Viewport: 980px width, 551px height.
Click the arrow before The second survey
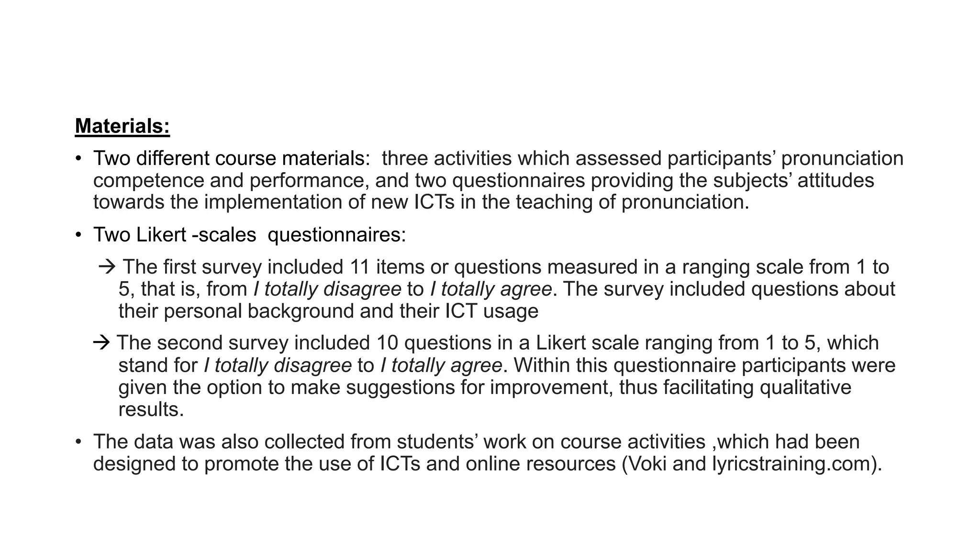pos(101,342)
